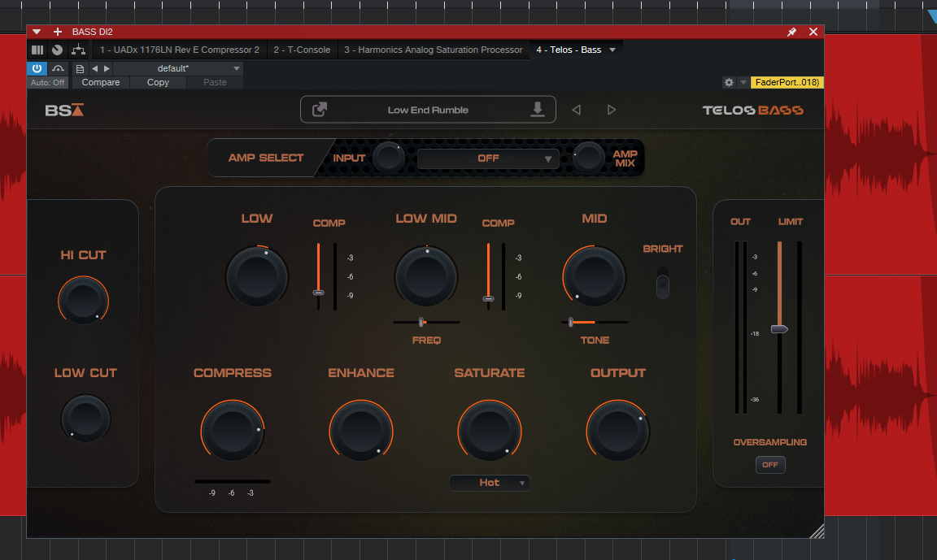Click the download preset icon

point(537,109)
